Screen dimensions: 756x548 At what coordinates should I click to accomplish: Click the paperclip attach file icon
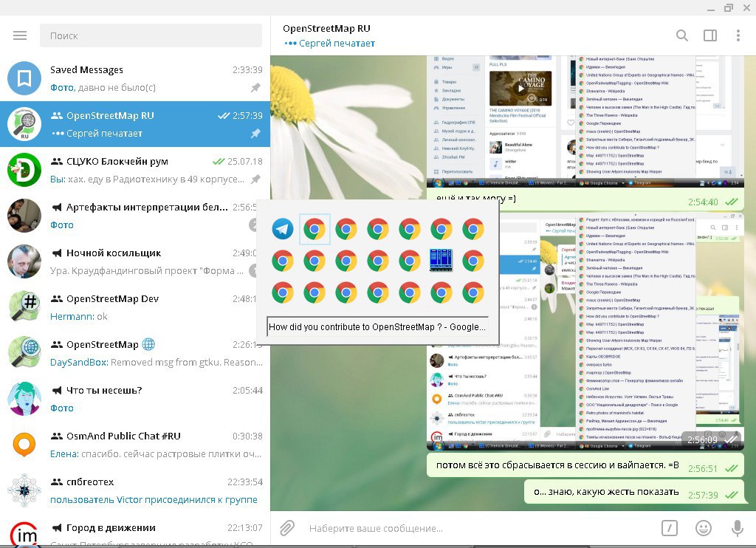(x=287, y=528)
